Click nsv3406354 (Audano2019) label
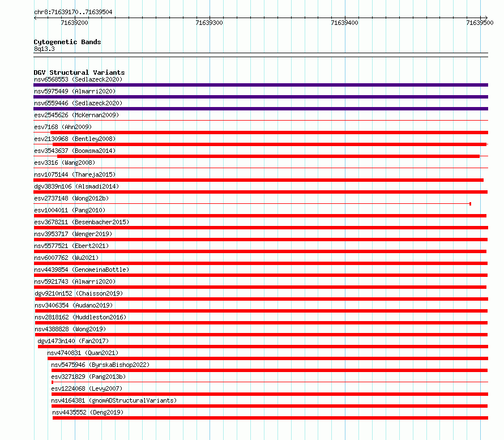504x440 pixels. pos(74,305)
